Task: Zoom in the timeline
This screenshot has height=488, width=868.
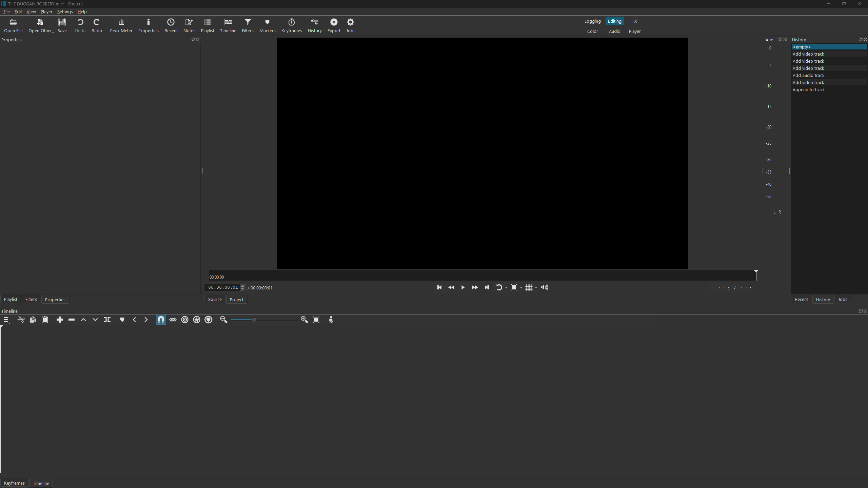Action: (304, 320)
